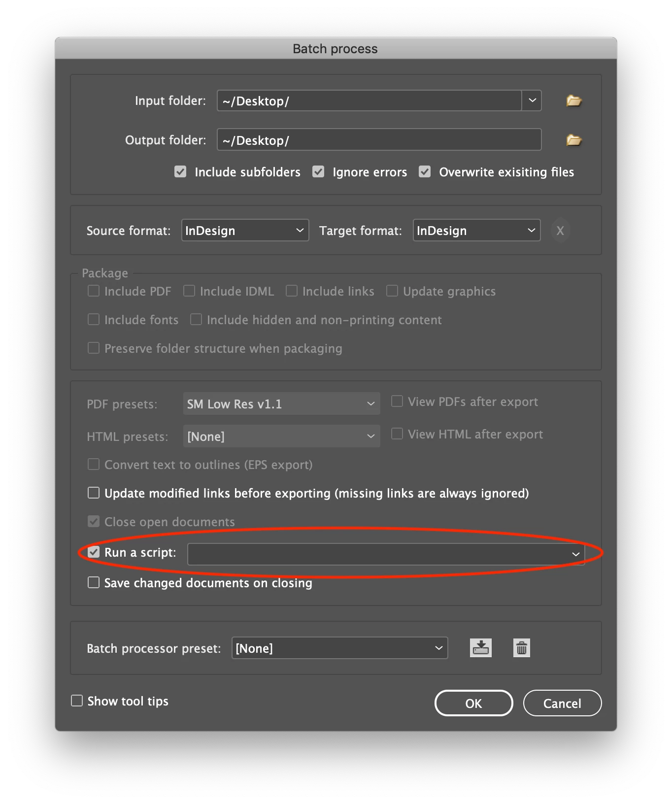This screenshot has height=804, width=672.
Task: Click OK to start batch process
Action: [474, 703]
